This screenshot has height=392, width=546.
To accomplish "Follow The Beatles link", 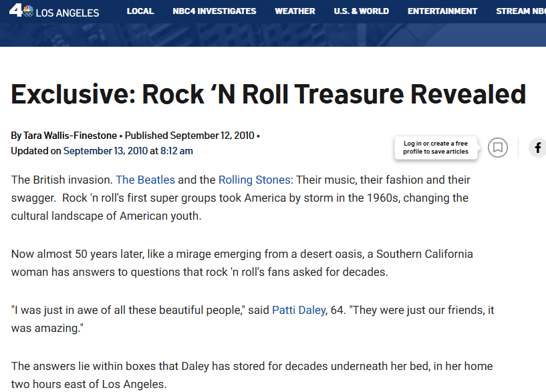I will pyautogui.click(x=145, y=180).
